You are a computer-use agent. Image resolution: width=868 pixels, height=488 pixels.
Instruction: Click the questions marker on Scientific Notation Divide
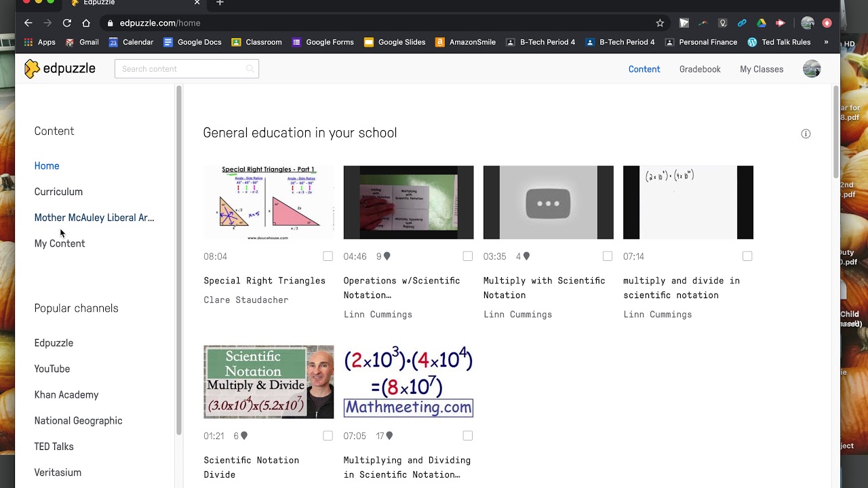(243, 436)
